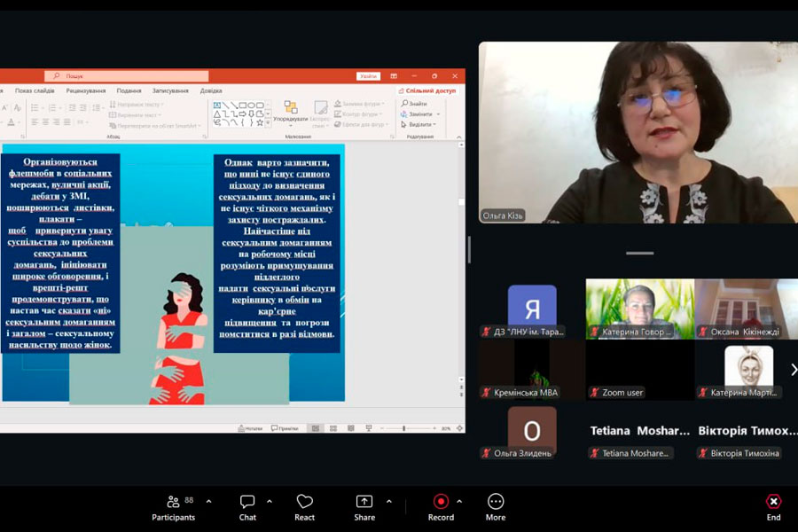Select the star shape in shapes gallery
The width and height of the screenshot is (798, 532).
[x=260, y=122]
